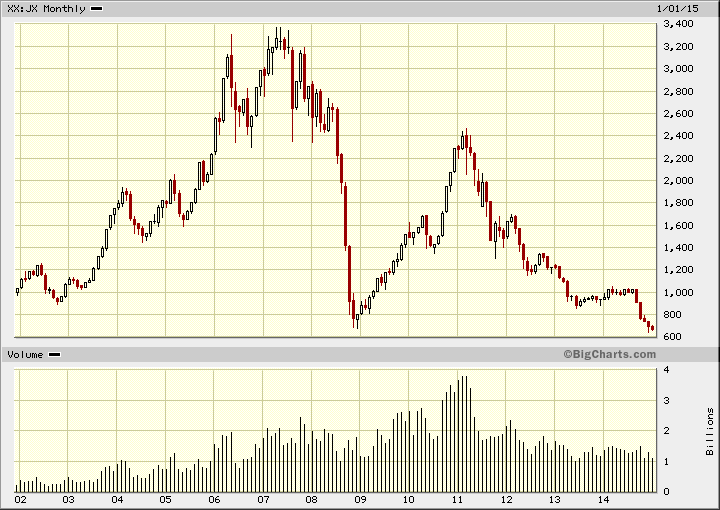Select year 11 on the time axis
The width and height of the screenshot is (720, 510).
pos(457,499)
